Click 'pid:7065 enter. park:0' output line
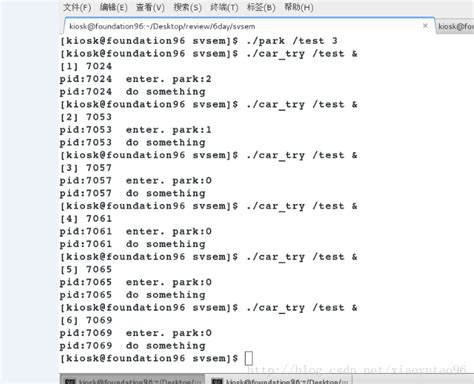The height and width of the screenshot is (384, 474). click(136, 282)
